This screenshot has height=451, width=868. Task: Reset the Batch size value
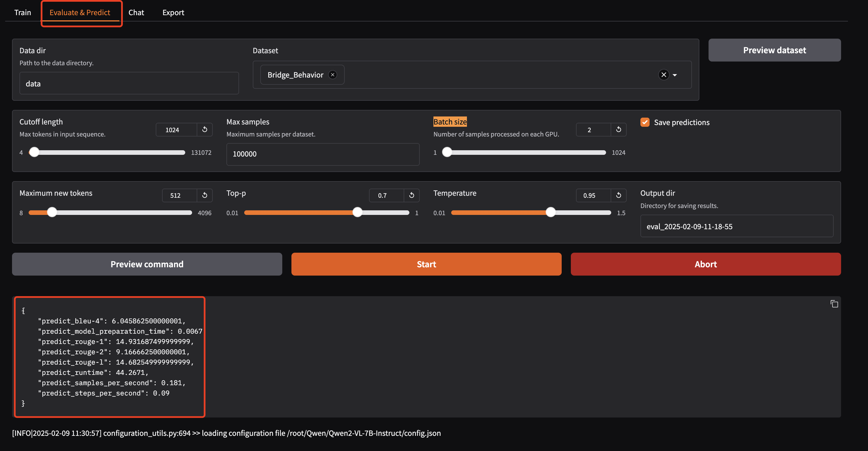618,130
